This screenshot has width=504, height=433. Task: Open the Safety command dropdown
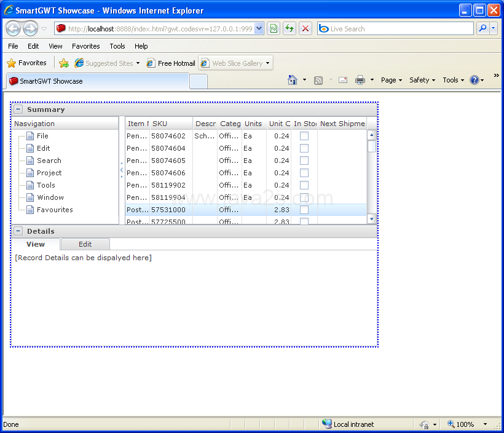pos(422,80)
